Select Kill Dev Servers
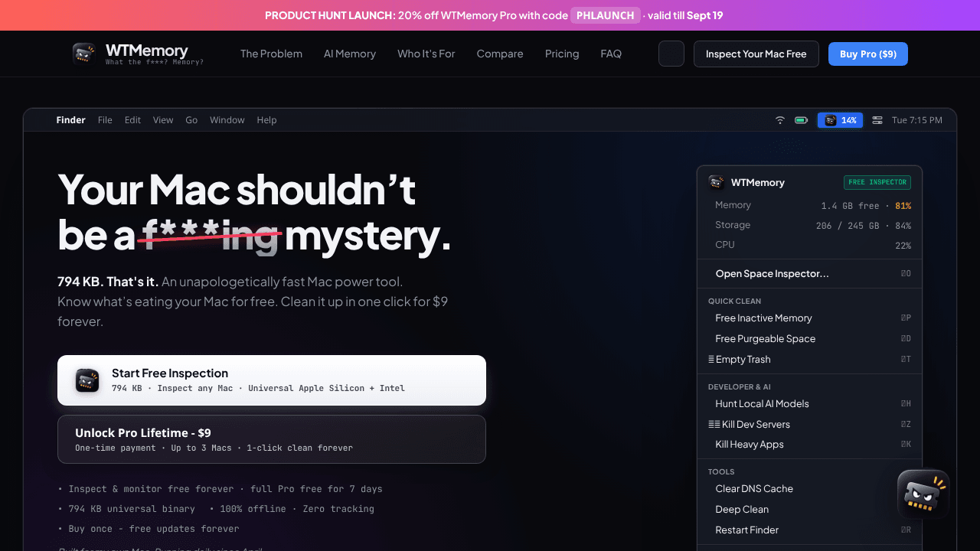 [810, 425]
